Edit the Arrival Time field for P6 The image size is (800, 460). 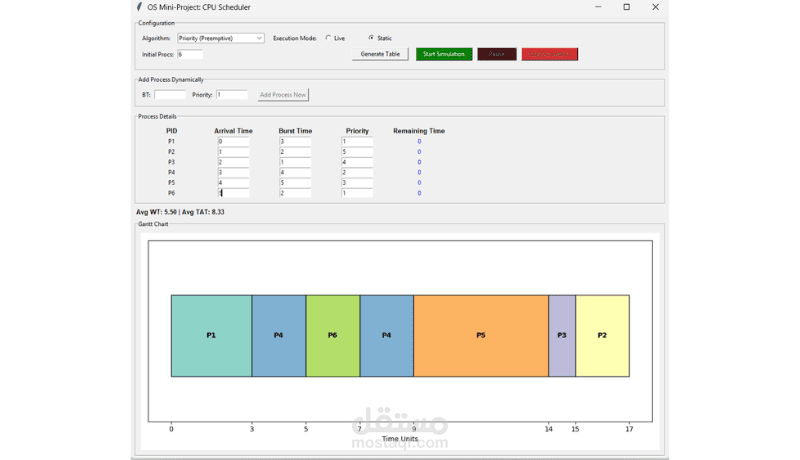tap(233, 193)
